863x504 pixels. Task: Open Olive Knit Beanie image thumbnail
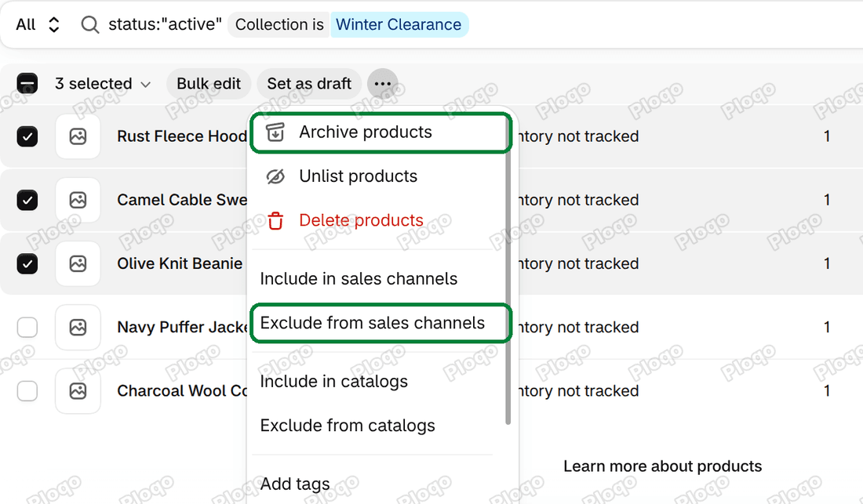tap(78, 264)
